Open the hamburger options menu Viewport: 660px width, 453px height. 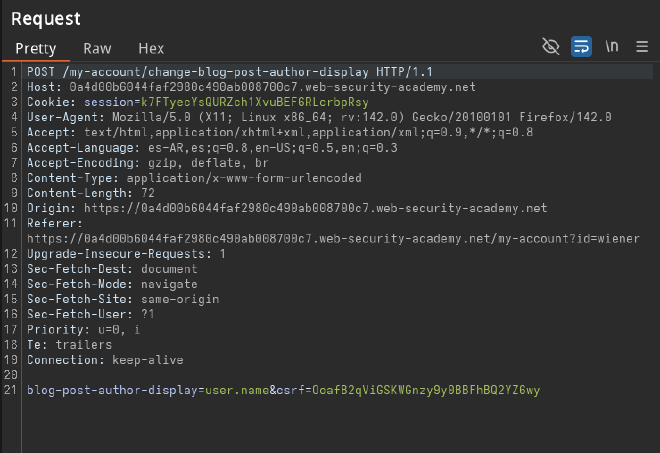point(642,47)
